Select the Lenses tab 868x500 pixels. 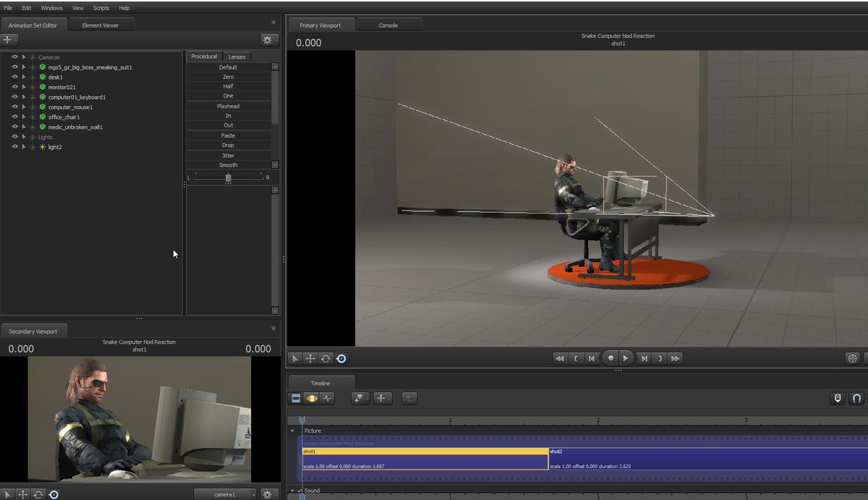[x=237, y=56]
